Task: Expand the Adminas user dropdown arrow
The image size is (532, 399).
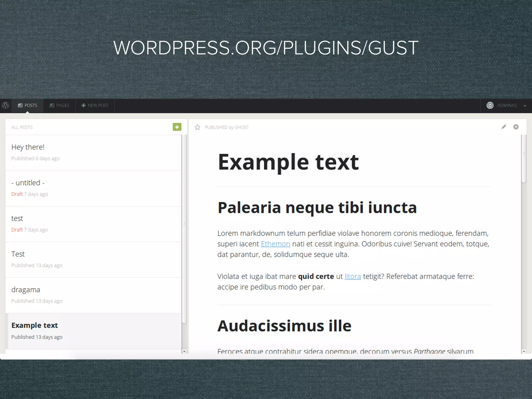Action: click(x=525, y=106)
